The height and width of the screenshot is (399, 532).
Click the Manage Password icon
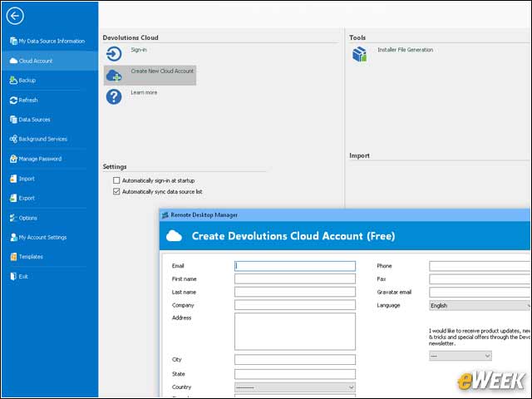13,159
